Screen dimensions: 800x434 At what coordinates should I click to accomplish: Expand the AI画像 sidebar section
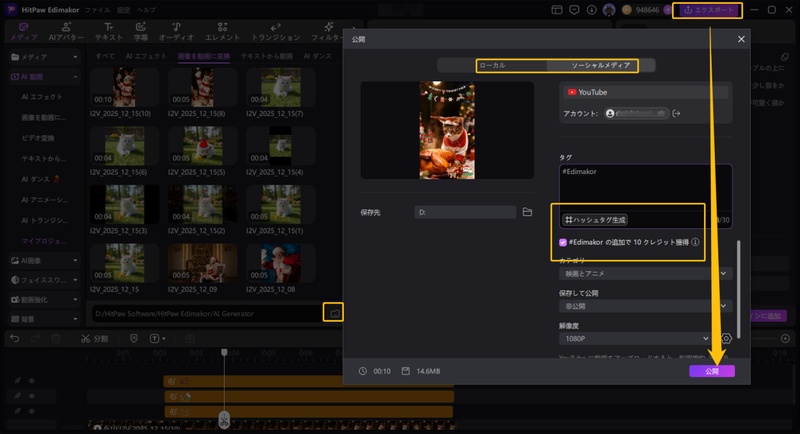pyautogui.click(x=44, y=261)
